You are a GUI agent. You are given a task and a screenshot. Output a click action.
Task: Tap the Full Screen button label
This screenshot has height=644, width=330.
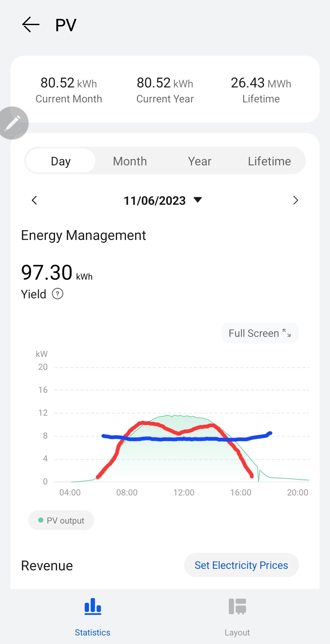(x=254, y=333)
